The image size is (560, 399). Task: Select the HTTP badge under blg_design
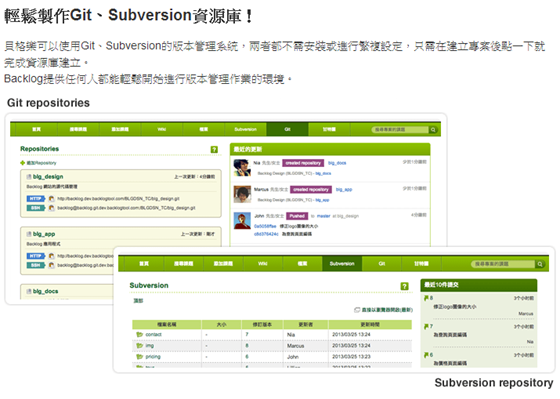(x=36, y=199)
